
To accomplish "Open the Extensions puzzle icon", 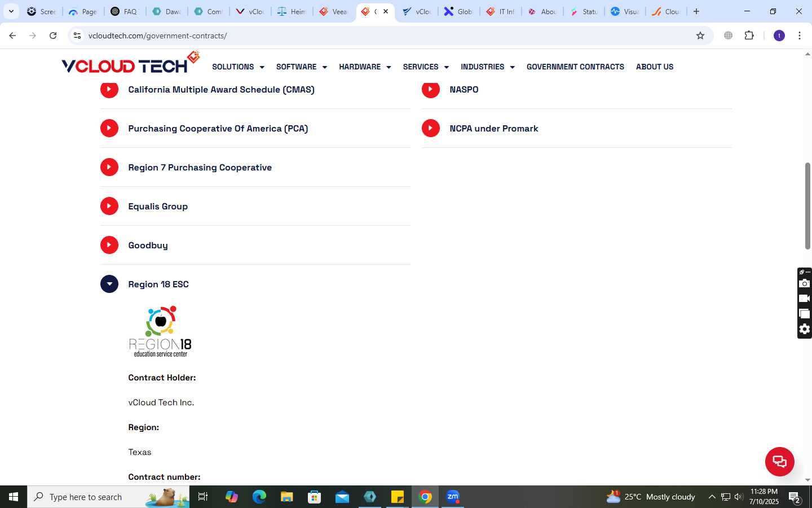I will pyautogui.click(x=749, y=36).
